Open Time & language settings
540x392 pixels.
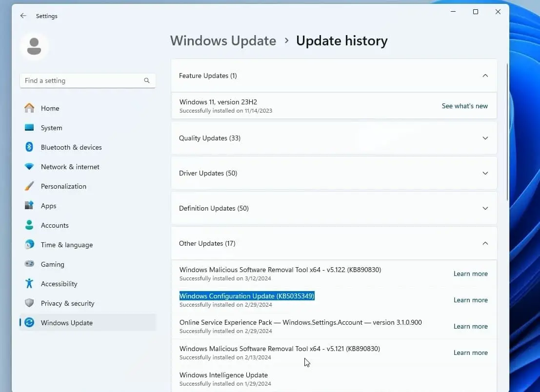29,245
